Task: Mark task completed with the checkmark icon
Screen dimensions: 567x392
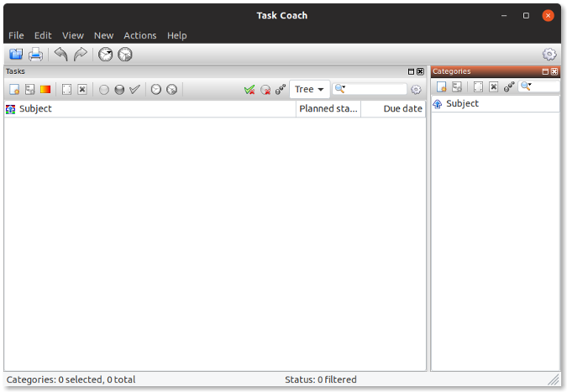Action: click(134, 89)
